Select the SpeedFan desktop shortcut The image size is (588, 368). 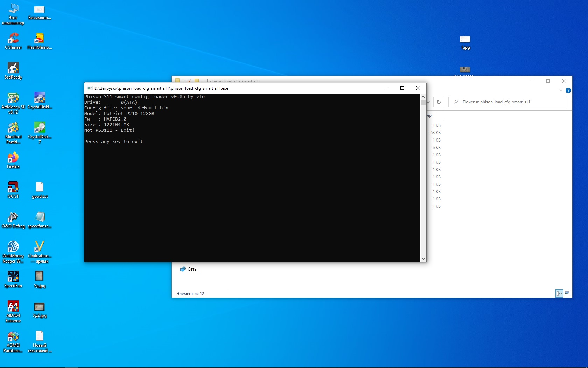[x=13, y=280]
